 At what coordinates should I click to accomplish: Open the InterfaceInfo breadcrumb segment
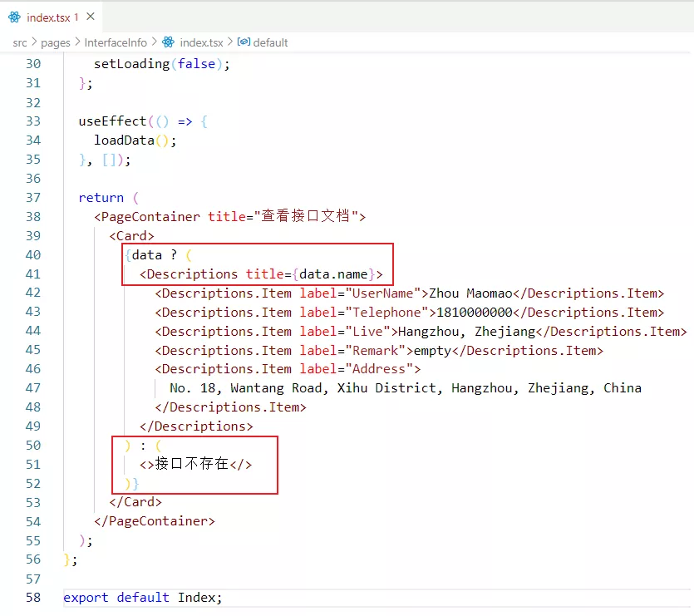pos(116,42)
